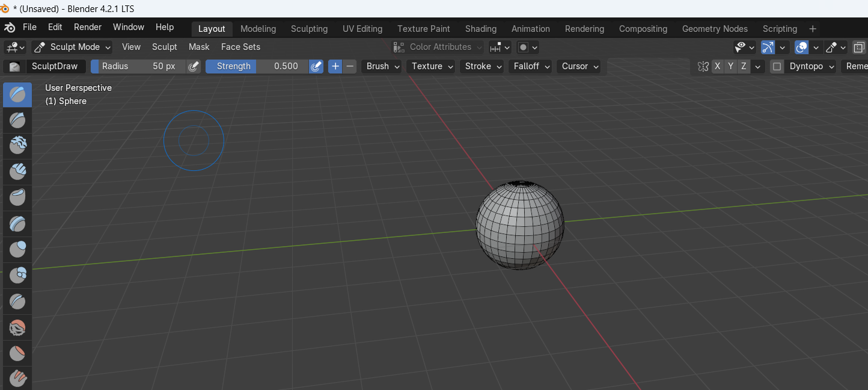Select the Clay Thumb brush tool

(x=17, y=197)
